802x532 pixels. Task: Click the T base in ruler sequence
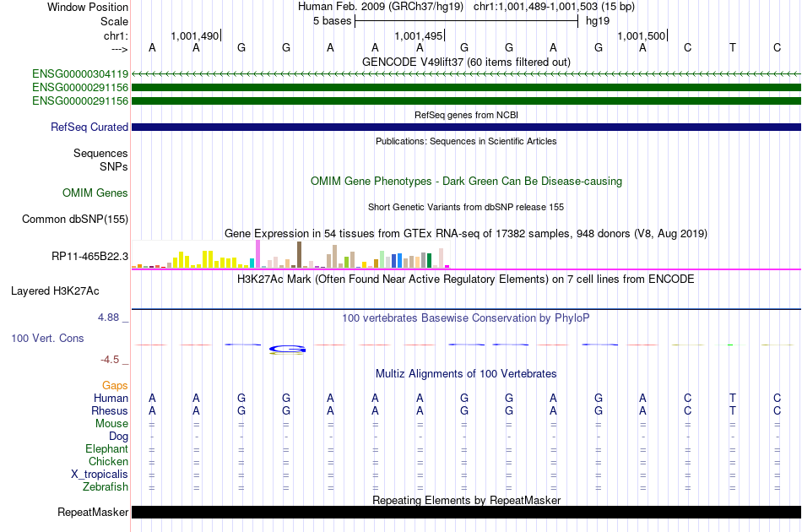click(x=733, y=47)
